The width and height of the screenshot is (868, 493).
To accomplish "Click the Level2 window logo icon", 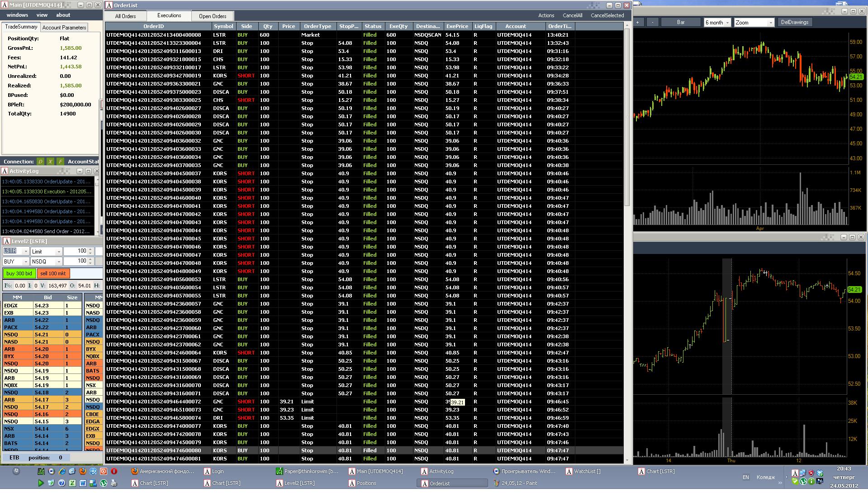I will pyautogui.click(x=6, y=241).
